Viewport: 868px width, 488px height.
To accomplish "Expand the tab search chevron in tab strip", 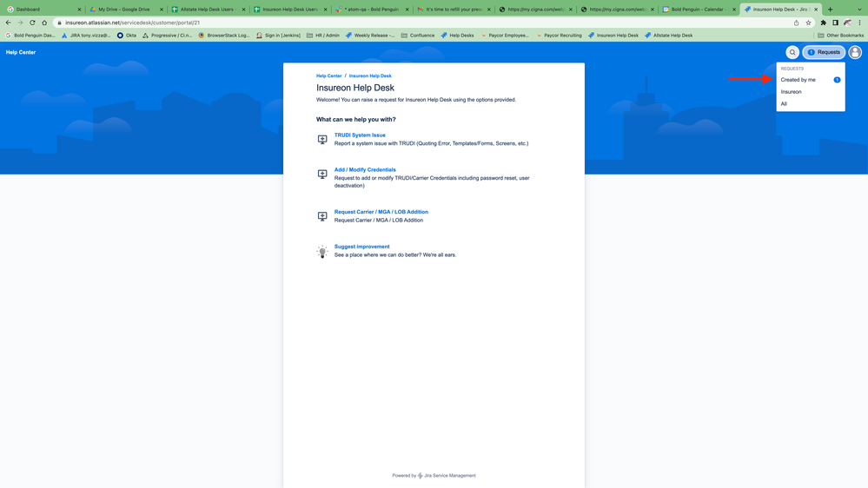I will [859, 10].
